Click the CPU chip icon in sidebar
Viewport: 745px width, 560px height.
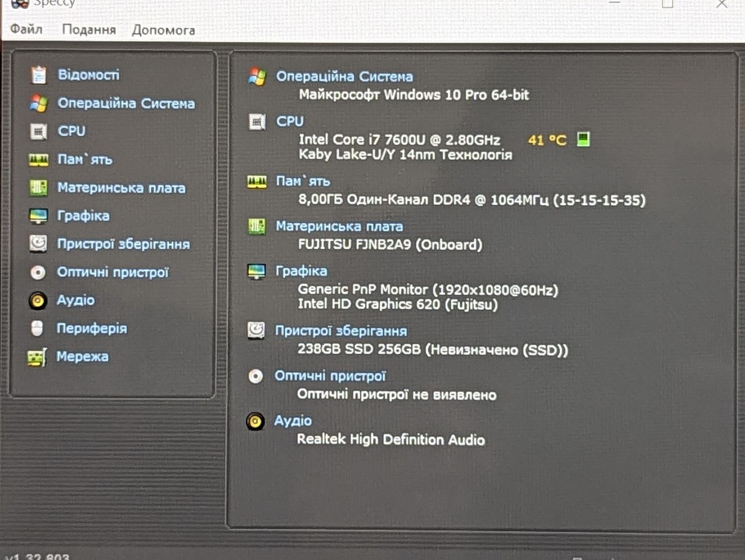pyautogui.click(x=38, y=131)
